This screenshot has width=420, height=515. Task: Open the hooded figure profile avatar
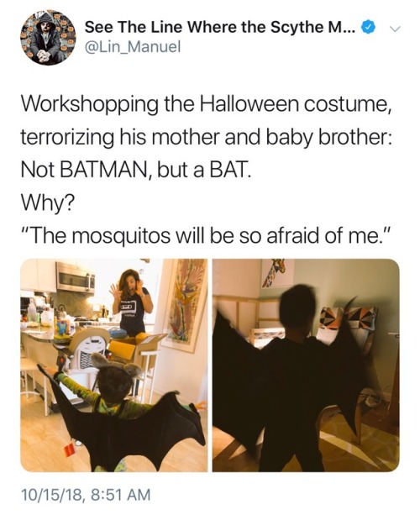48,36
